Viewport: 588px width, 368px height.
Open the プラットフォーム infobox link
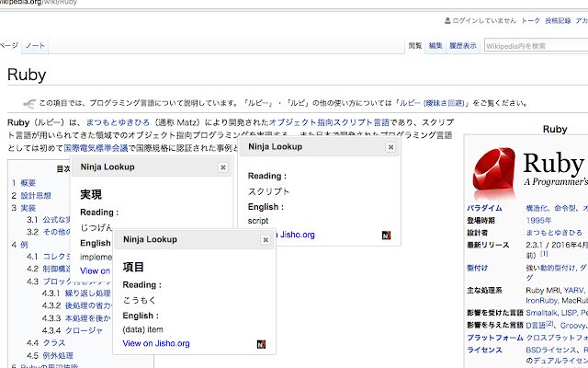click(495, 338)
